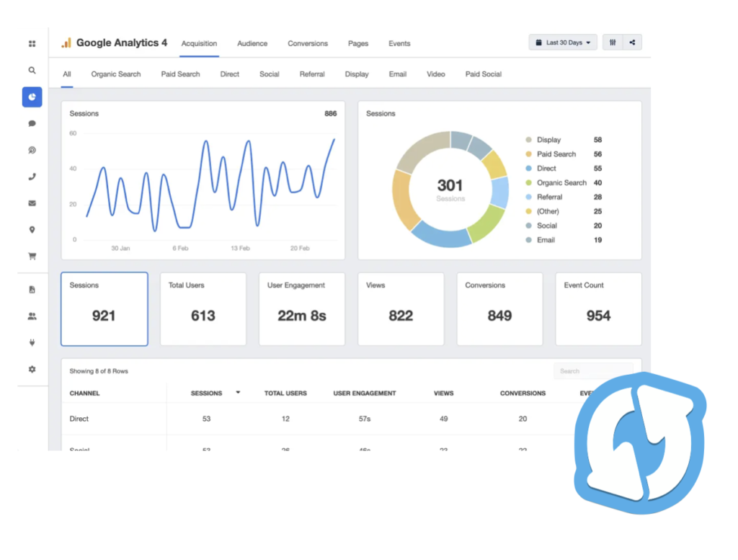The image size is (738, 560).
Task: Open the chat bubble sidebar icon
Action: pyautogui.click(x=32, y=123)
